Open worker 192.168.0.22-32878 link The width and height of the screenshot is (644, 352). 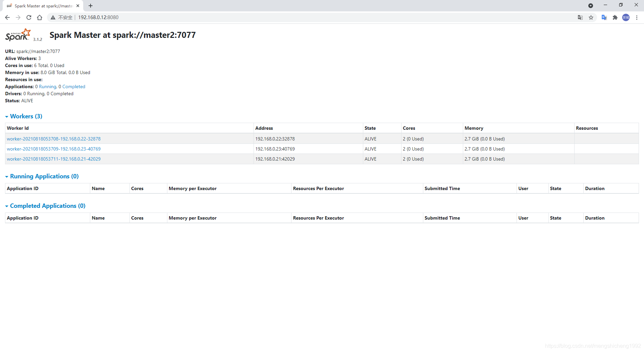[54, 139]
